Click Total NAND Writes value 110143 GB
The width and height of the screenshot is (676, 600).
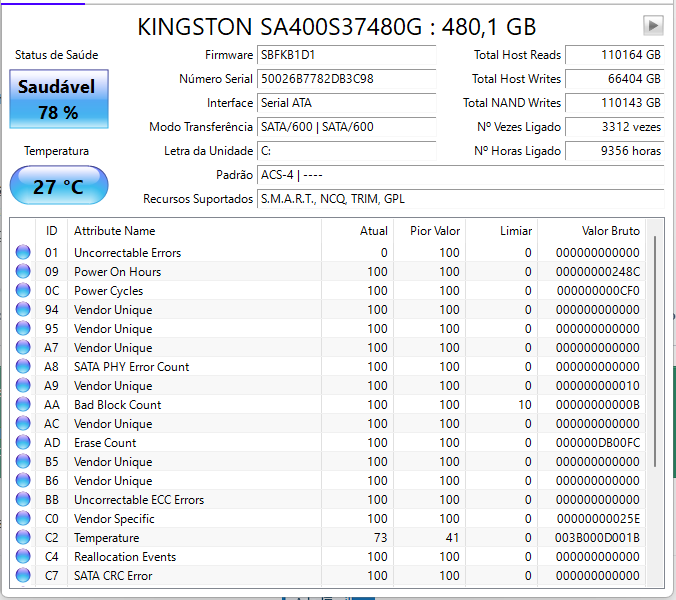pyautogui.click(x=615, y=103)
